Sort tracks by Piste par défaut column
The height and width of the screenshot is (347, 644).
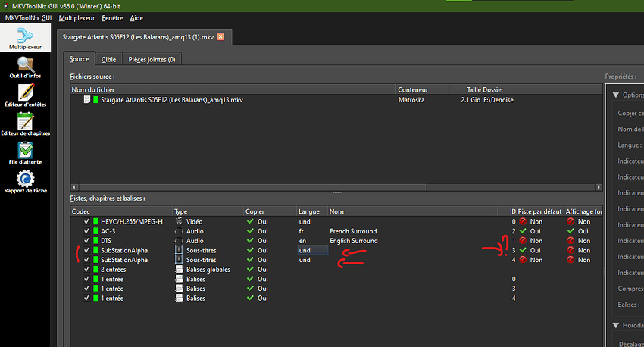click(539, 211)
